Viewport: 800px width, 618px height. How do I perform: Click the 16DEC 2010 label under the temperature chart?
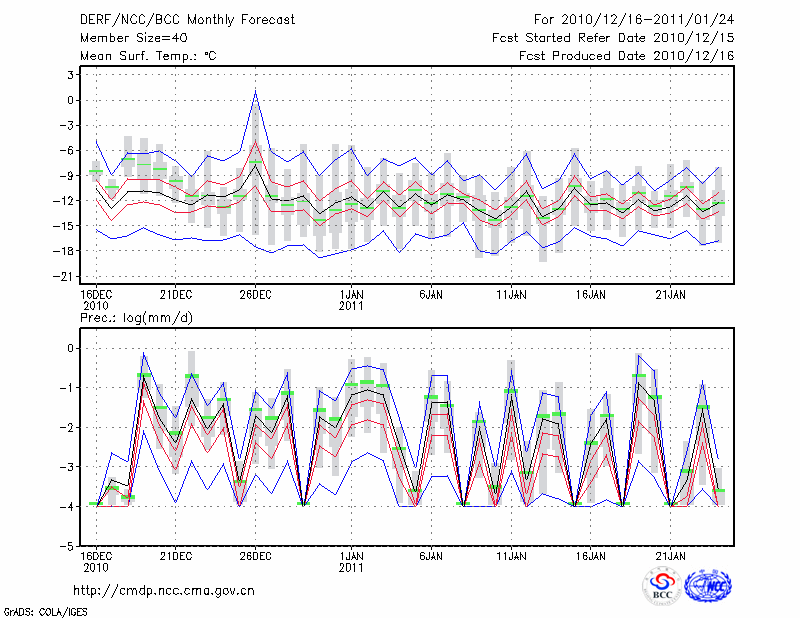[x=96, y=299]
